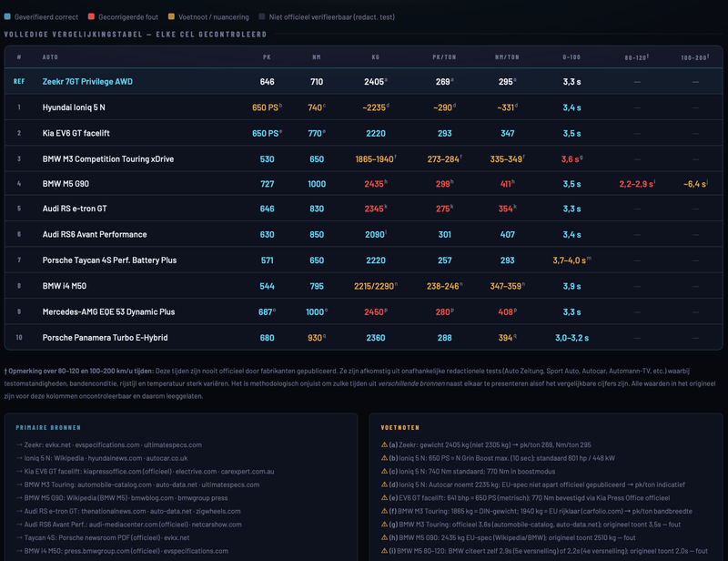
Task: Click the 2405 weight value in the Zeekr row
Action: [x=375, y=82]
